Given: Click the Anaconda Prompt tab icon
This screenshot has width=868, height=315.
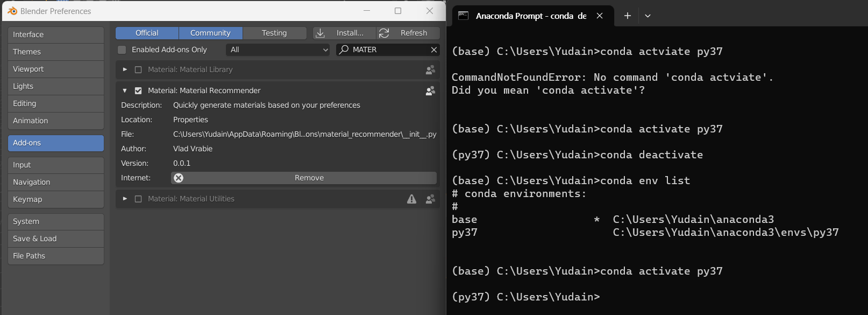Looking at the screenshot, I should point(463,16).
